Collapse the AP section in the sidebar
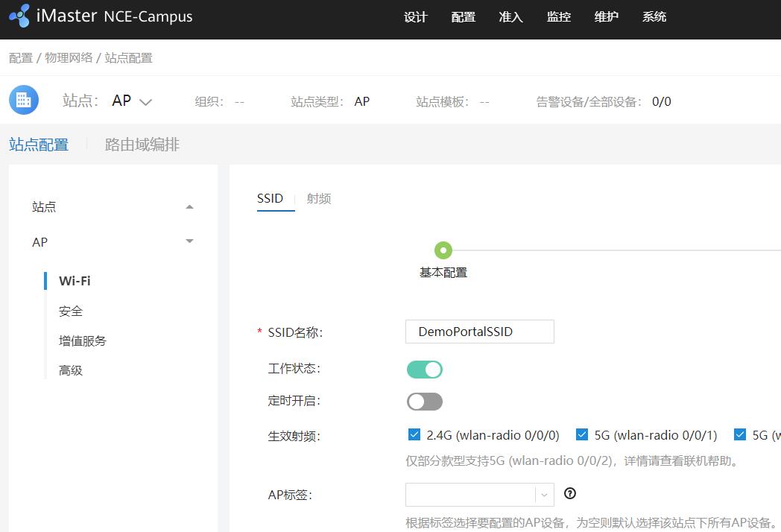The image size is (781, 532). point(189,242)
